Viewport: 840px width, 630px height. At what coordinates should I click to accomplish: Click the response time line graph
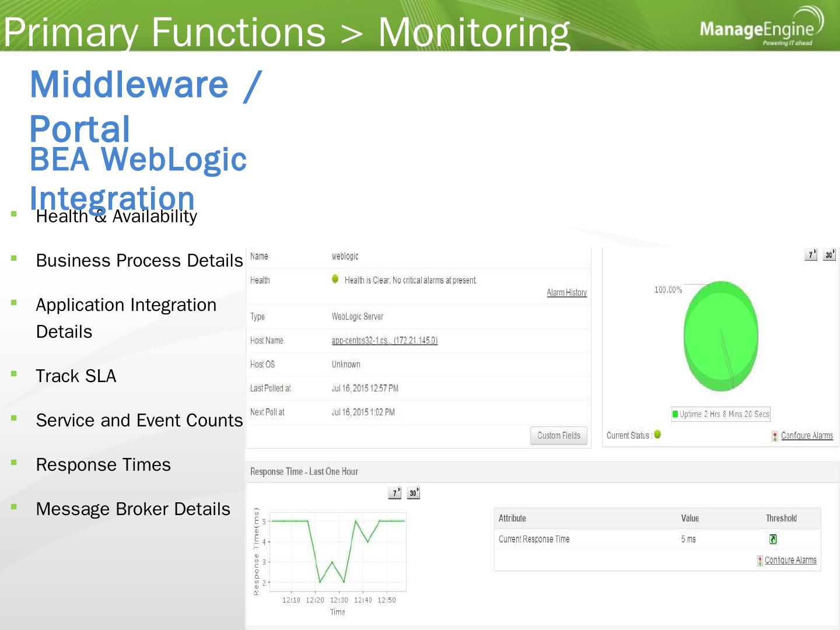click(x=338, y=552)
